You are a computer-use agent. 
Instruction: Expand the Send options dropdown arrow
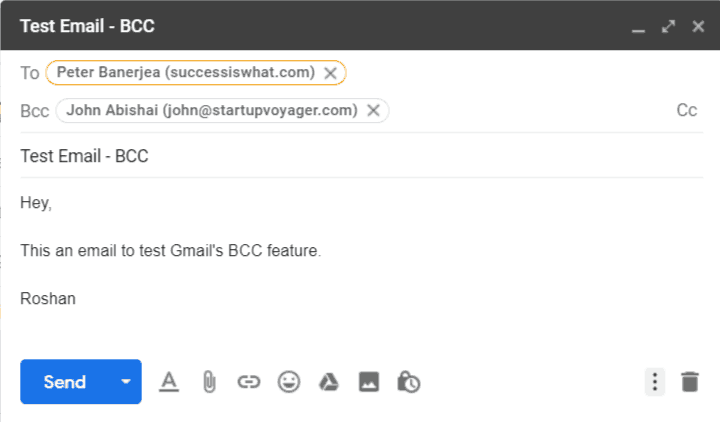coord(125,381)
